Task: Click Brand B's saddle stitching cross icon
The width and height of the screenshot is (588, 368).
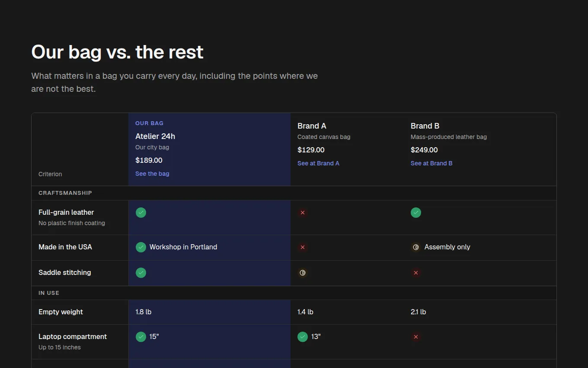Action: click(x=416, y=273)
